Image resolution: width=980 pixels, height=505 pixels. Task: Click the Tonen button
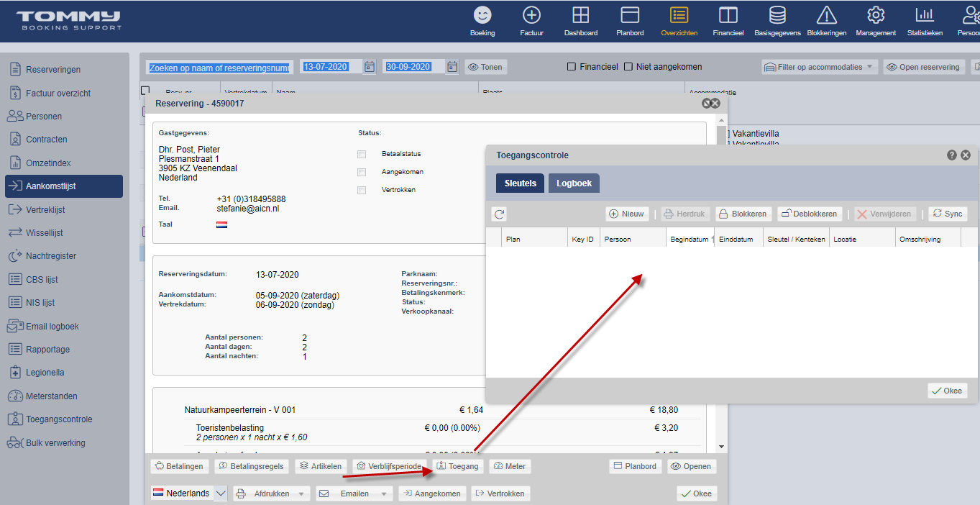point(486,67)
